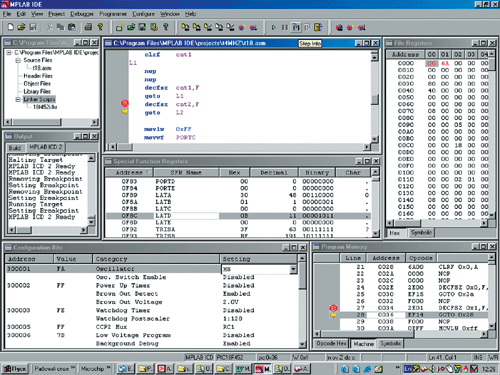Click the Open Project green folder icon

tap(131, 27)
